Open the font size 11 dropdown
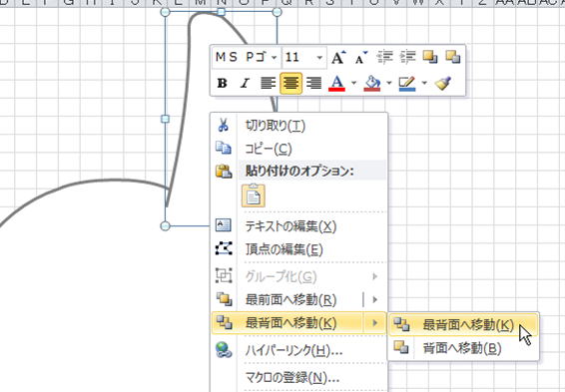Image resolution: width=565 pixels, height=392 pixels. tap(319, 58)
